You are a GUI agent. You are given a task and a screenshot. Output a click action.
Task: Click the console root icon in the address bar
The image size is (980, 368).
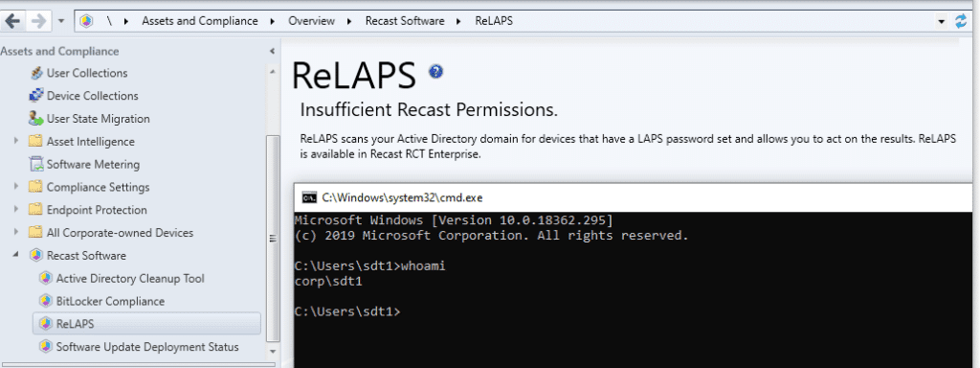(x=86, y=21)
